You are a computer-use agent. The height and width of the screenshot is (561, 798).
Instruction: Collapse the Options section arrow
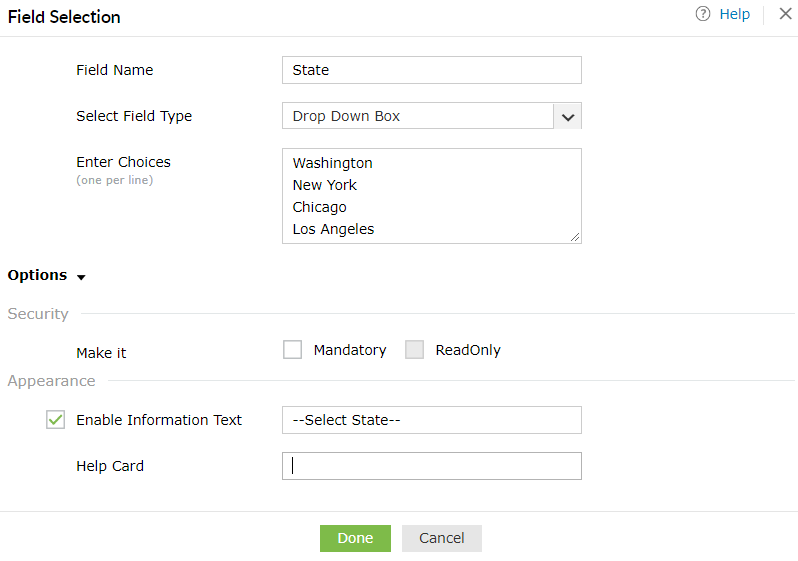pos(81,277)
